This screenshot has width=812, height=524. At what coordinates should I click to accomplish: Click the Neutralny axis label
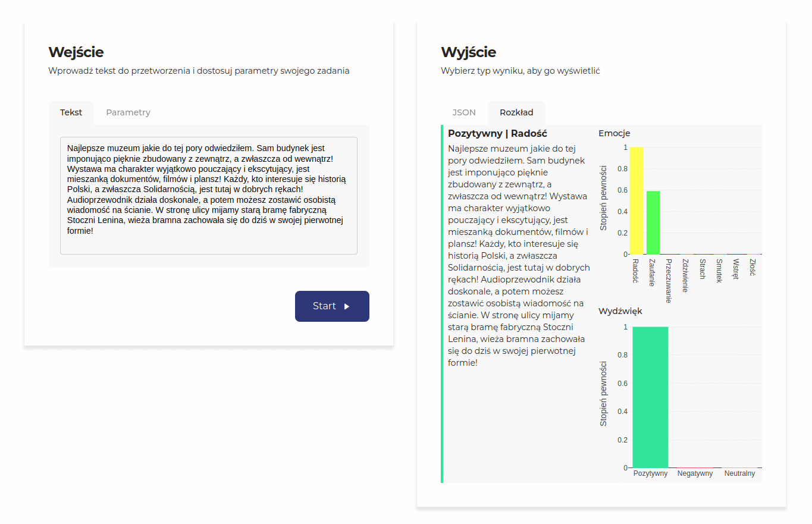pos(739,473)
